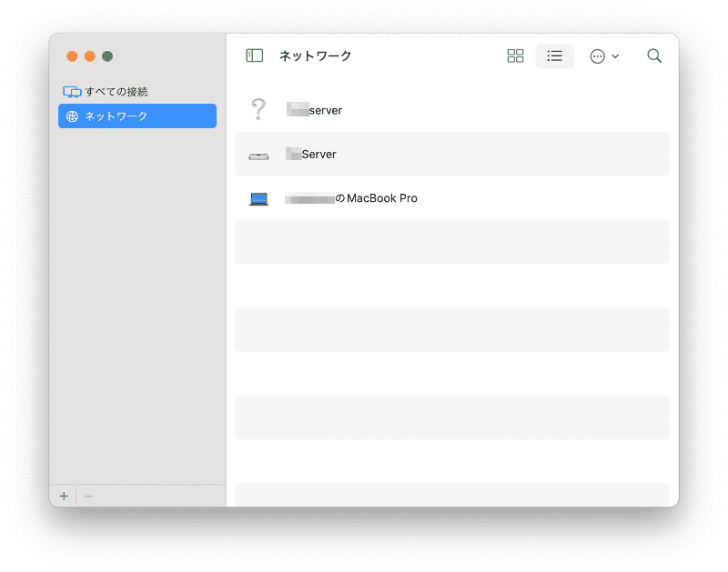
Task: Click the plus button to add connection
Action: point(64,496)
